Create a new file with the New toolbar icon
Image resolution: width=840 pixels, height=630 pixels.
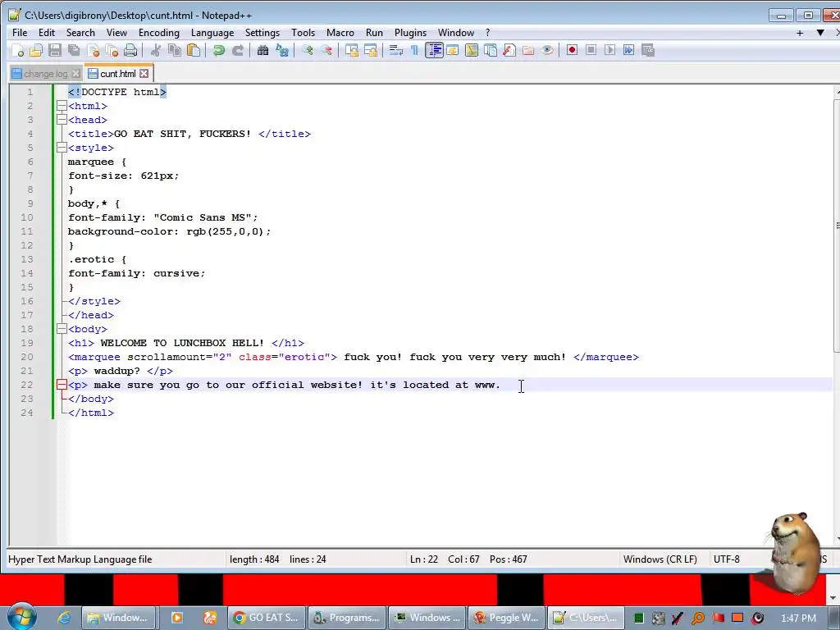coord(18,50)
